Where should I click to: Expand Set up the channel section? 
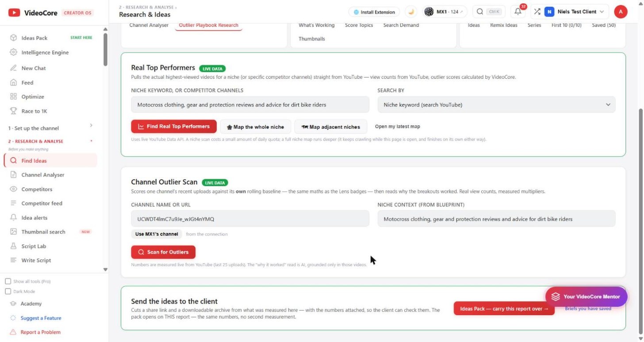pos(50,128)
